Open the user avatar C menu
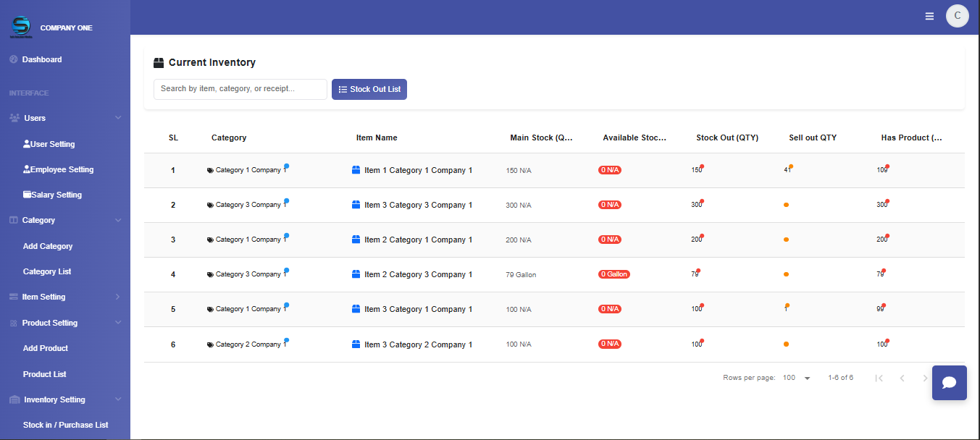Viewport: 980px width, 440px height. (958, 16)
